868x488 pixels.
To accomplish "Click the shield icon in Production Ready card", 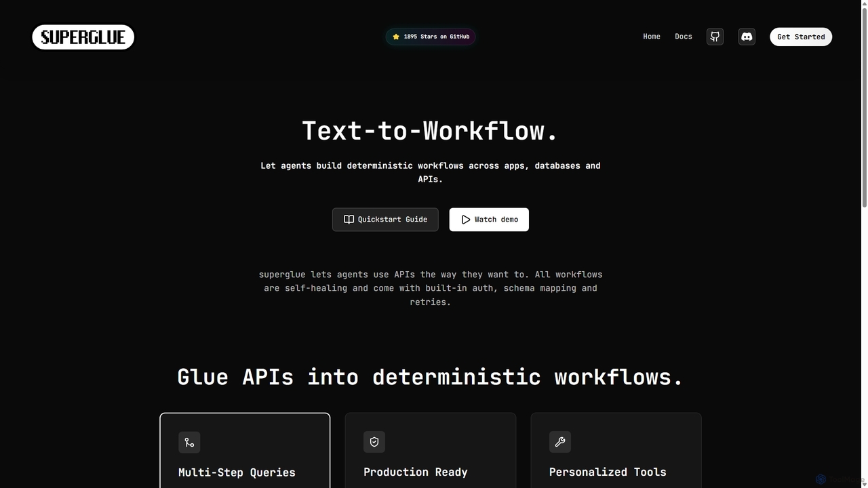I will tap(374, 442).
